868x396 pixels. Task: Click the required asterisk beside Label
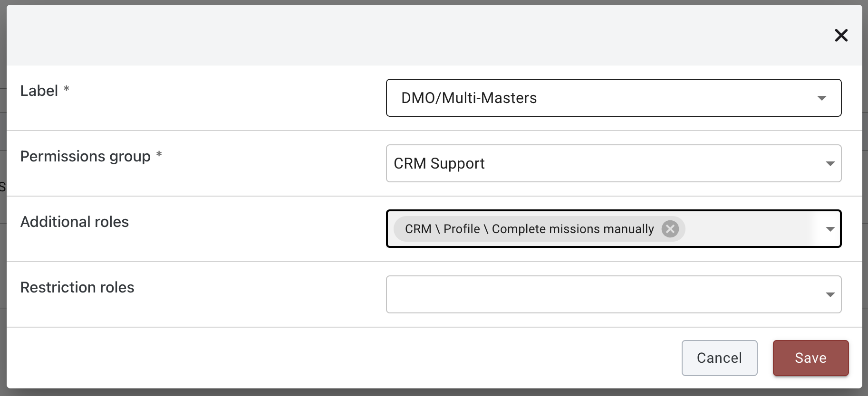pyautogui.click(x=67, y=89)
